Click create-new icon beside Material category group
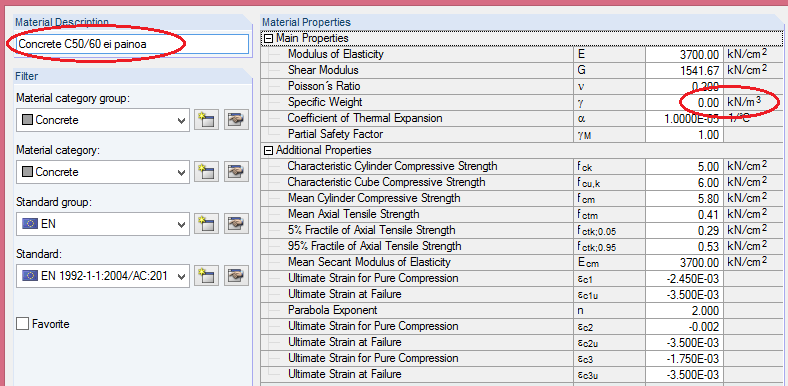 [x=207, y=120]
